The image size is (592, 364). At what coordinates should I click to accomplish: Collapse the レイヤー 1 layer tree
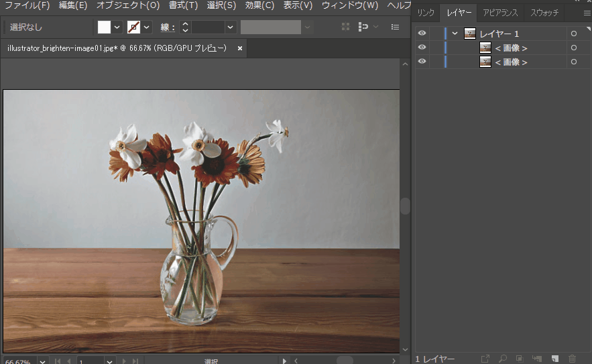click(455, 34)
